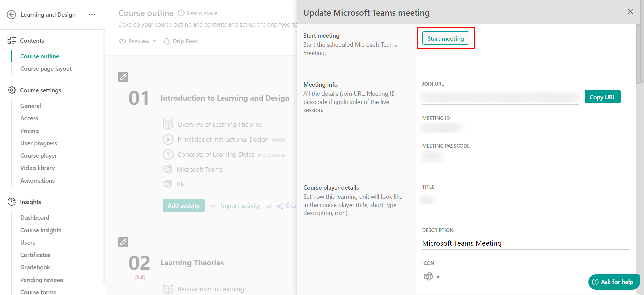The image size is (644, 295).
Task: Click the Course settings gear icon
Action: click(x=11, y=90)
